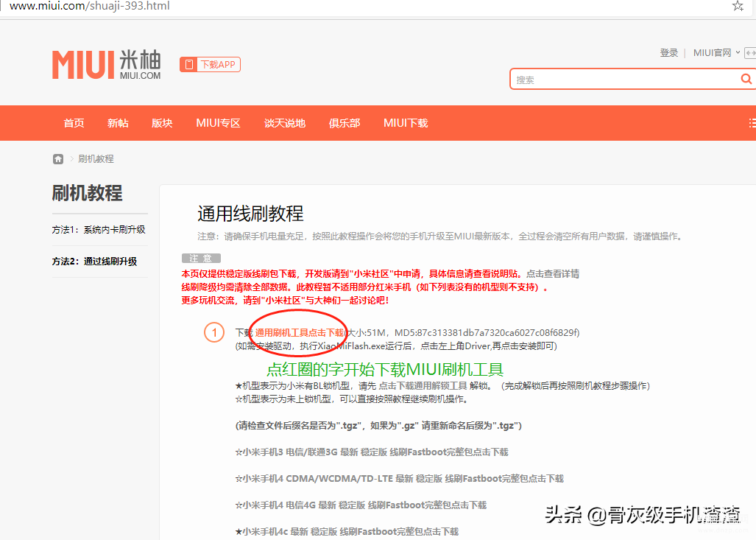
Task: Download via 通用刷机工具点击下载 link
Action: pos(300,332)
